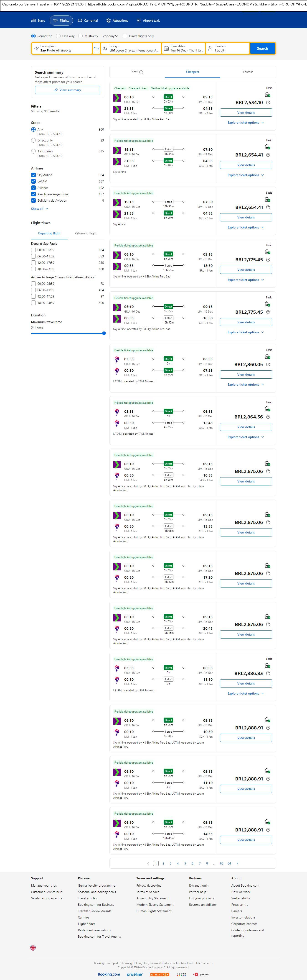The image size is (307, 980).
Task: Click the maximum travel time slider handle
Action: coord(104,333)
